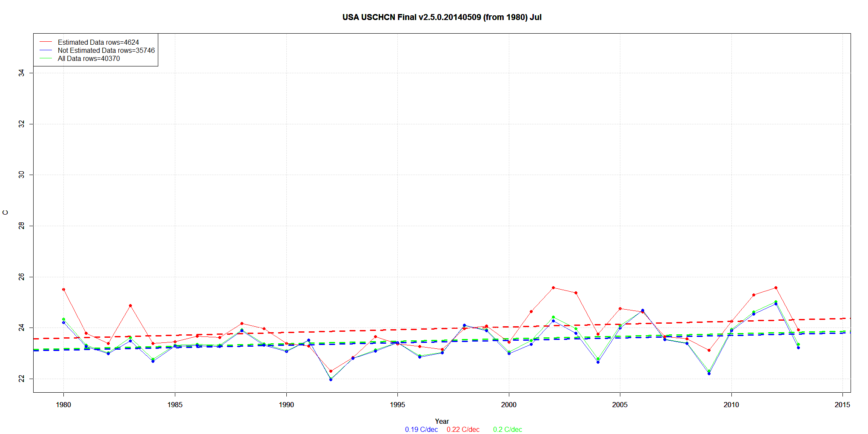
Task: Select the All Data legend entry
Action: pos(89,58)
